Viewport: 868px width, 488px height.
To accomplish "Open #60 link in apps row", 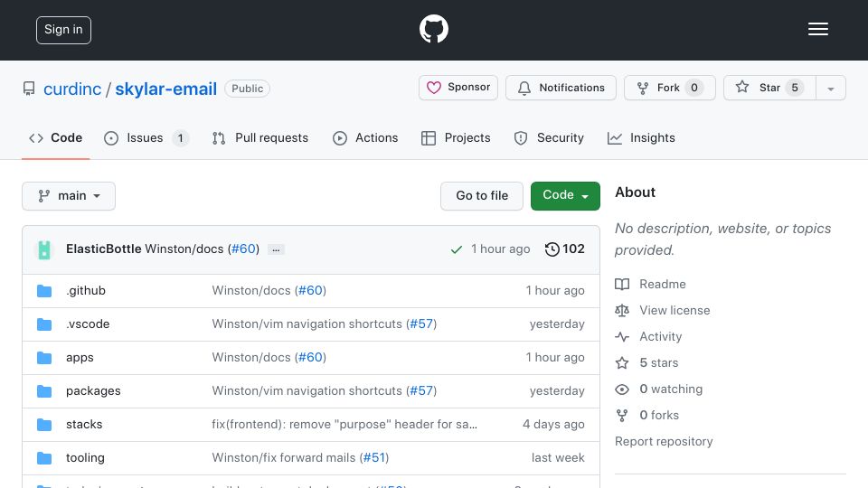I will 310,358.
